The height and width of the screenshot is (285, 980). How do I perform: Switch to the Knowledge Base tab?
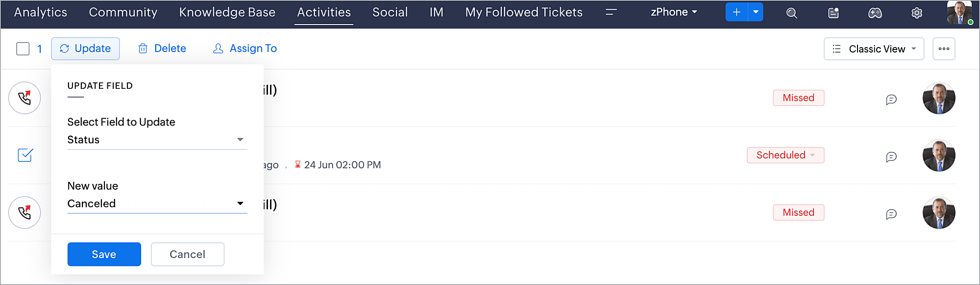click(227, 12)
